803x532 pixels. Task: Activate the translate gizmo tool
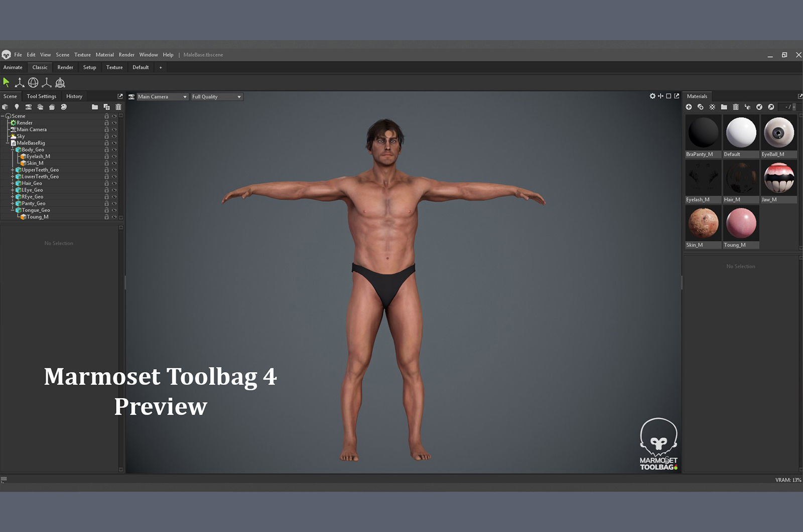pyautogui.click(x=20, y=83)
